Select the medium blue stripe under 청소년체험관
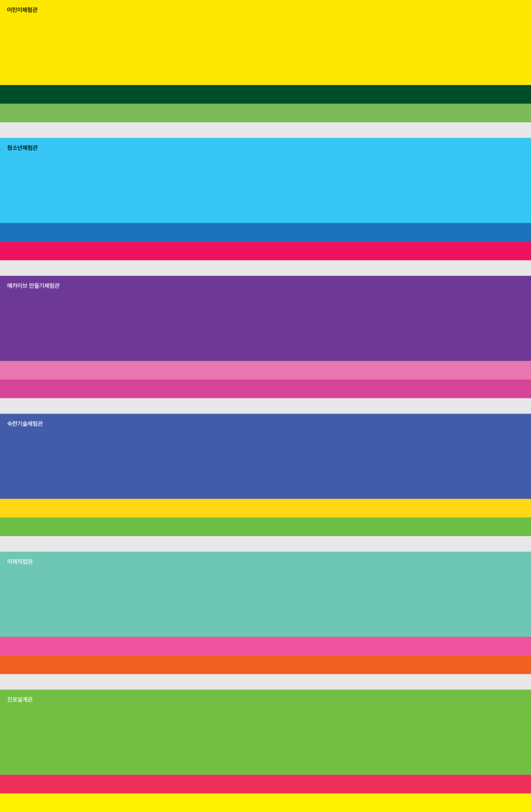The width and height of the screenshot is (531, 812). 265,232
